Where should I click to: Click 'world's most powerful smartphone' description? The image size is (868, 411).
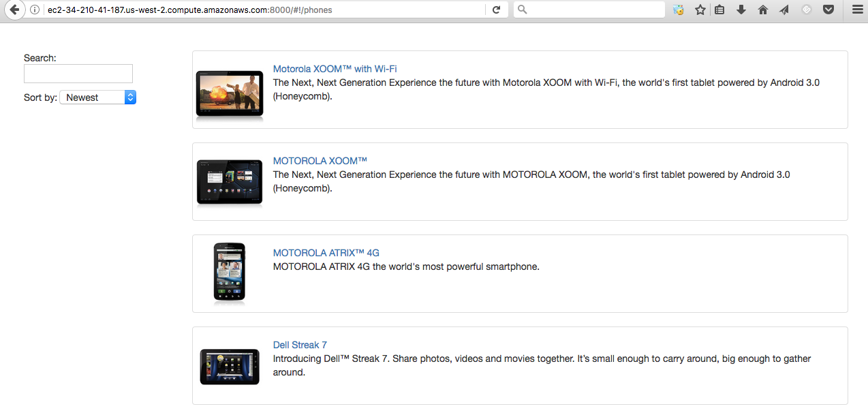[406, 267]
